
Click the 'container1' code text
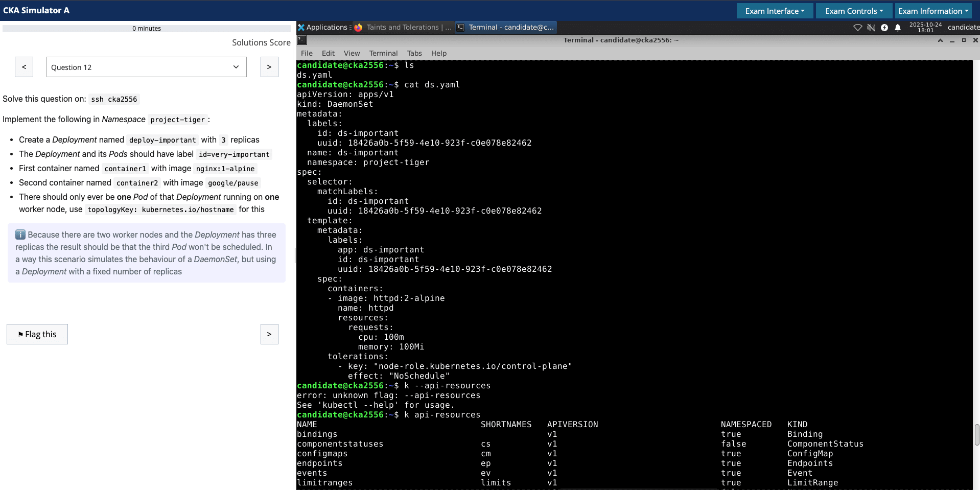tap(125, 169)
